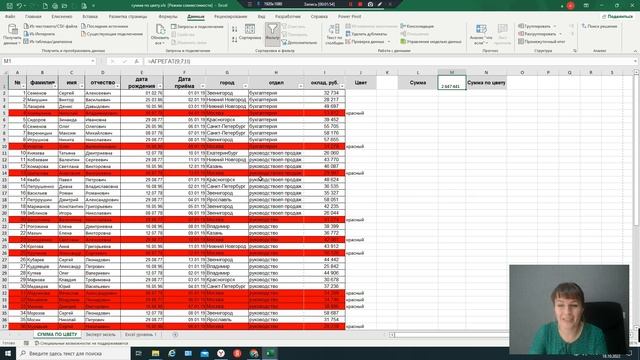Add a new sheet with plus button
Viewport: 640px width, 360px height.
click(x=175, y=335)
